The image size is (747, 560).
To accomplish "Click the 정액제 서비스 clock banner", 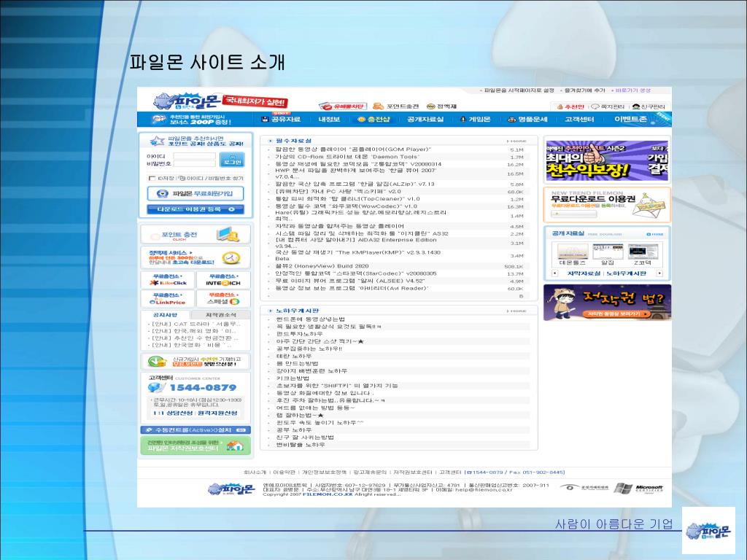I will point(196,257).
